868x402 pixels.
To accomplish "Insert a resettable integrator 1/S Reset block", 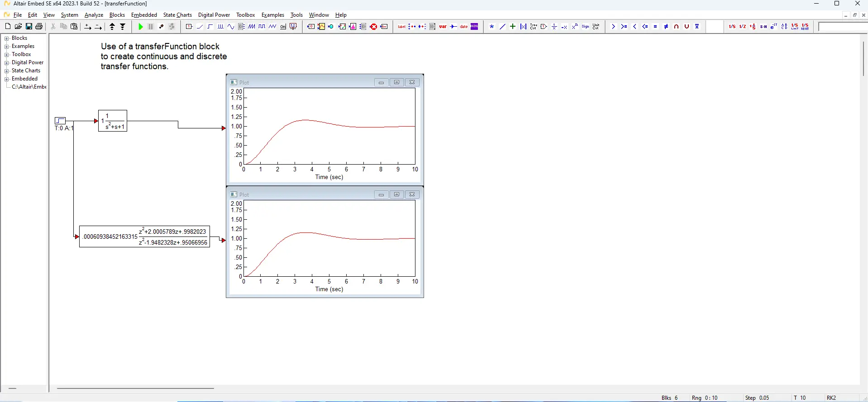I will (805, 27).
